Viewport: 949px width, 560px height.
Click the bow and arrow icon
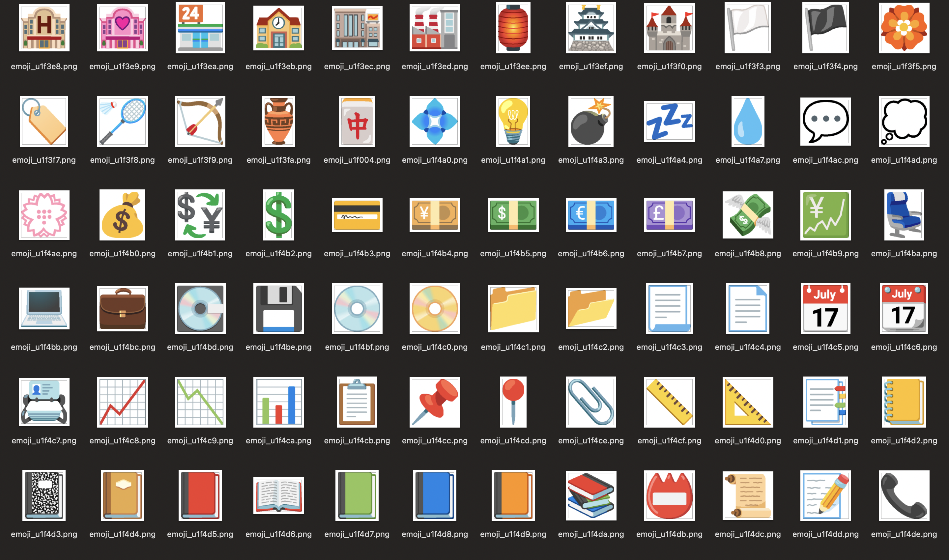point(200,122)
